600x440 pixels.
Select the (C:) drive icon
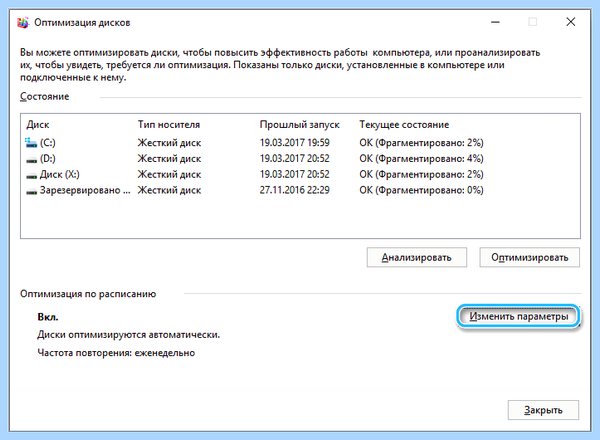click(x=31, y=143)
